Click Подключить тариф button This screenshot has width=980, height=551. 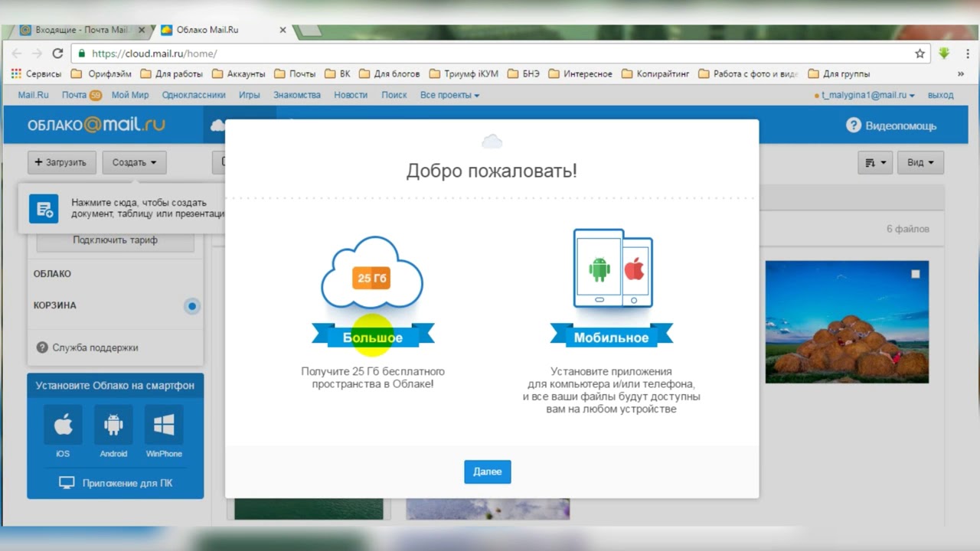point(115,240)
